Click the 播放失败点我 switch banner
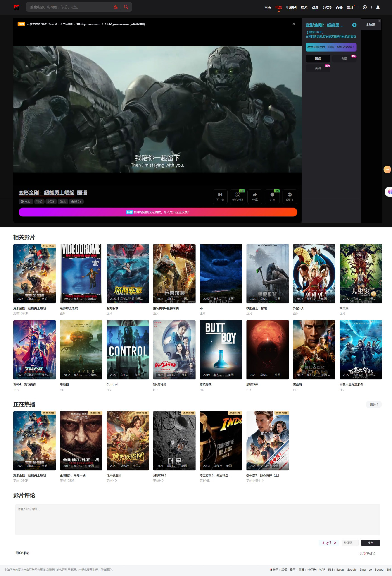The height and width of the screenshot is (576, 392). click(x=331, y=47)
